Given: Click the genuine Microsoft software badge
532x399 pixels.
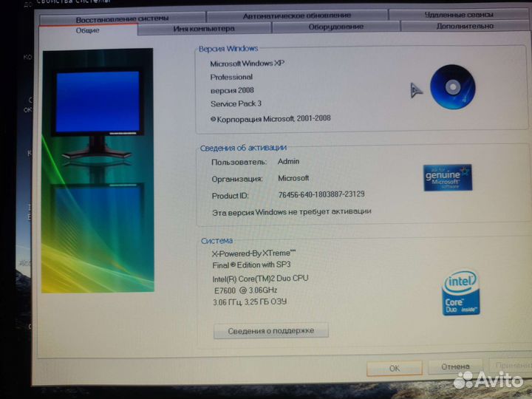Looking at the screenshot, I should 448,177.
